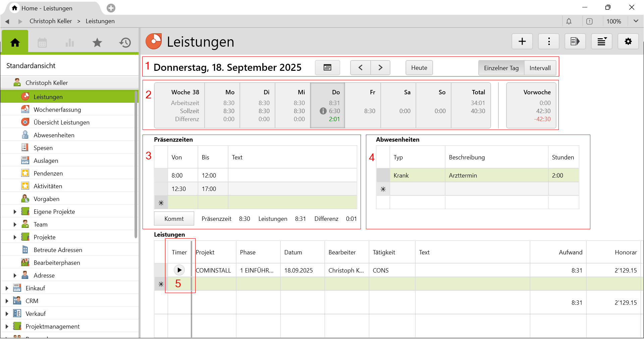The image size is (644, 342).
Task: Click the notification bell icon
Action: (569, 21)
